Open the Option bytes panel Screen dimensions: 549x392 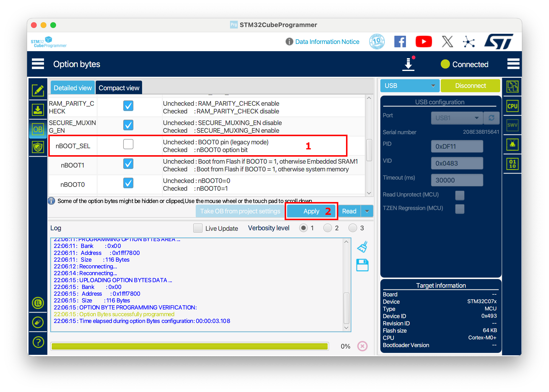coord(38,129)
